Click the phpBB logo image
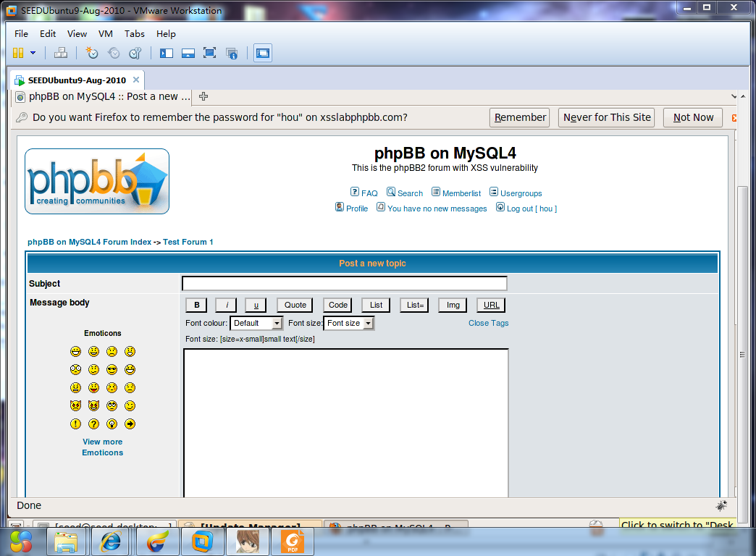Screen dimensions: 756x556 97,181
